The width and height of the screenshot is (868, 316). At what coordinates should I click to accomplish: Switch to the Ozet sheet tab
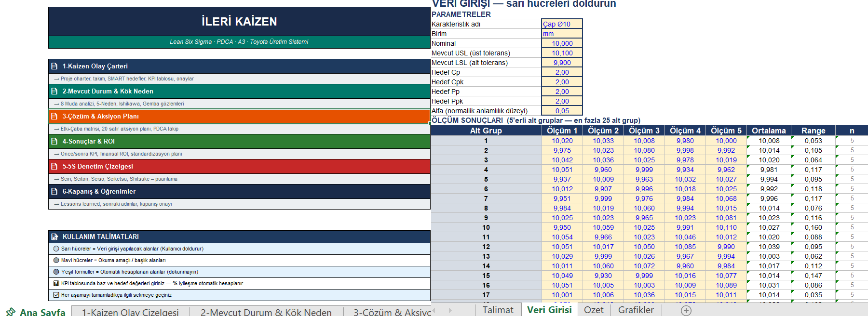pos(594,310)
